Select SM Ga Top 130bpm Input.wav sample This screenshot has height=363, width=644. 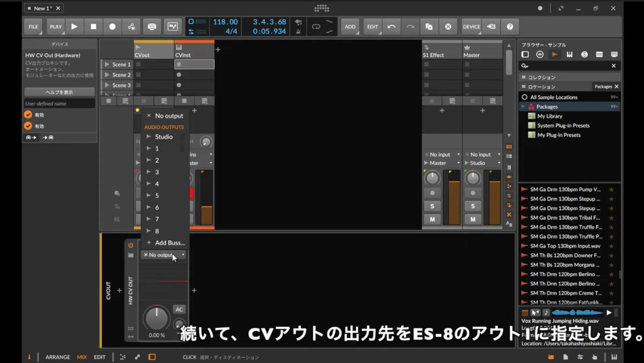point(565,246)
